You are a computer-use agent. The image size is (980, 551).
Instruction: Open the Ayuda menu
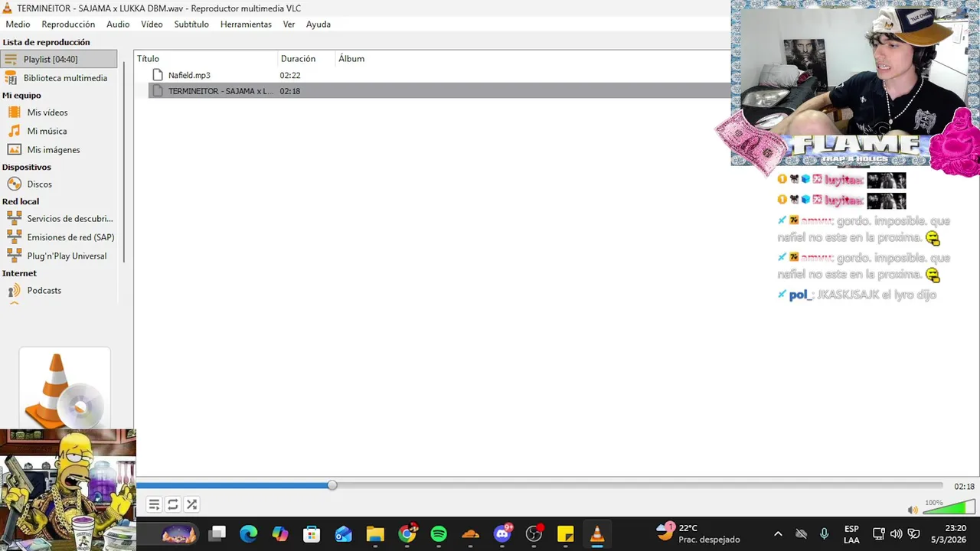(318, 24)
